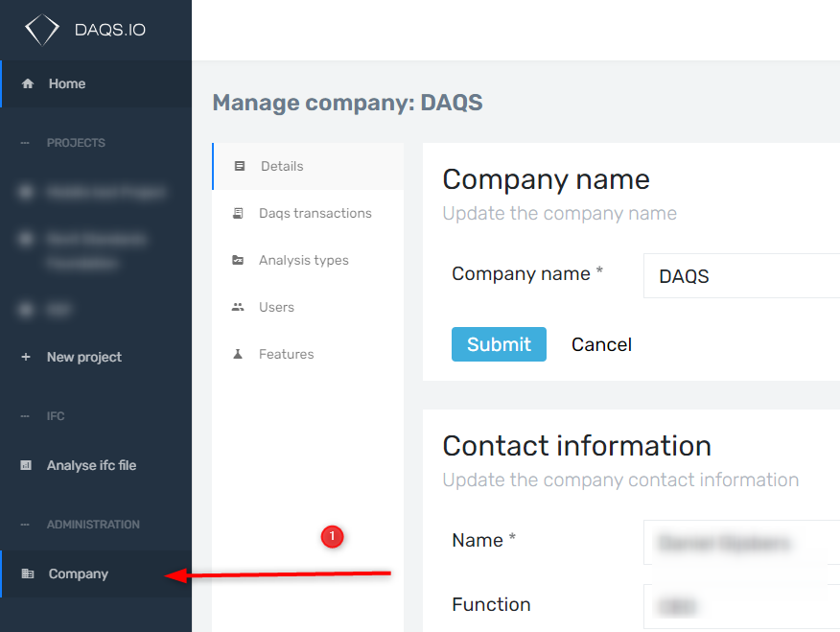Click the plus icon beside New project
The height and width of the screenshot is (632, 840).
coord(26,357)
